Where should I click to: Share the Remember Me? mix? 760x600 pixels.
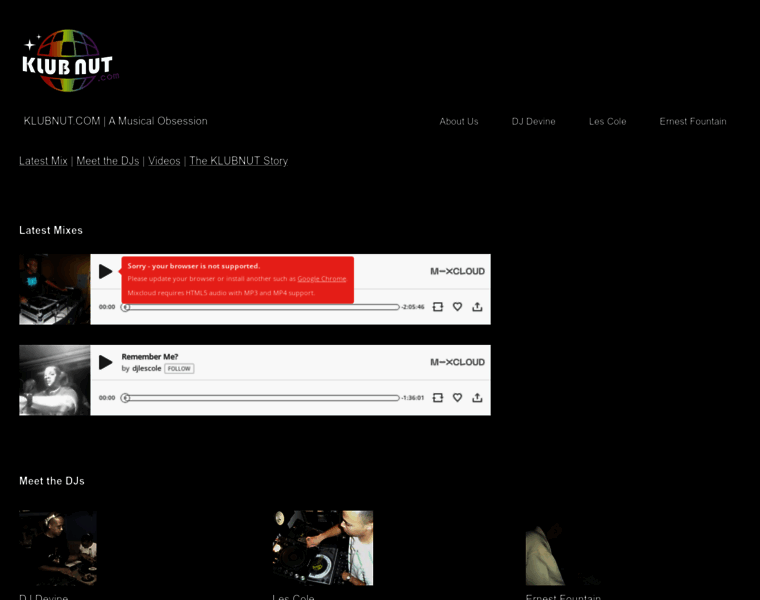(477, 397)
